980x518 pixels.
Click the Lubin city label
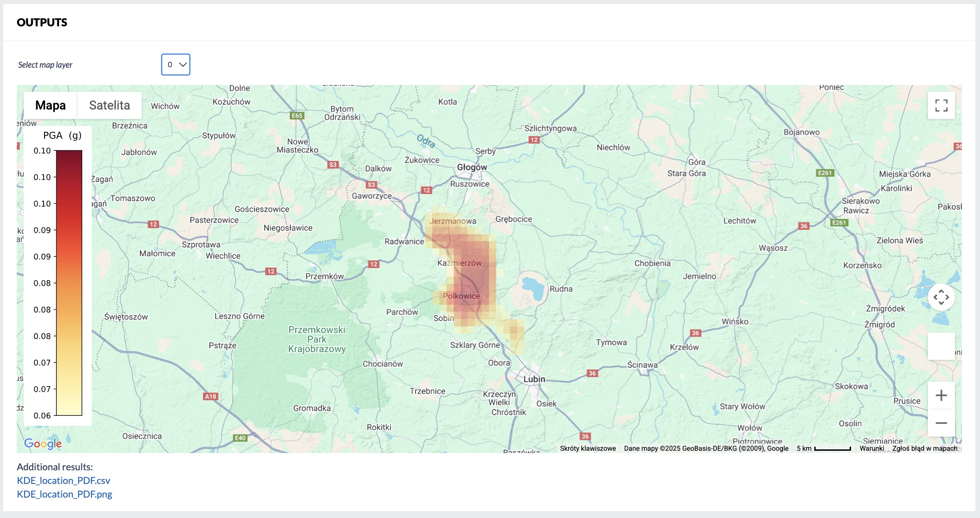tap(534, 379)
